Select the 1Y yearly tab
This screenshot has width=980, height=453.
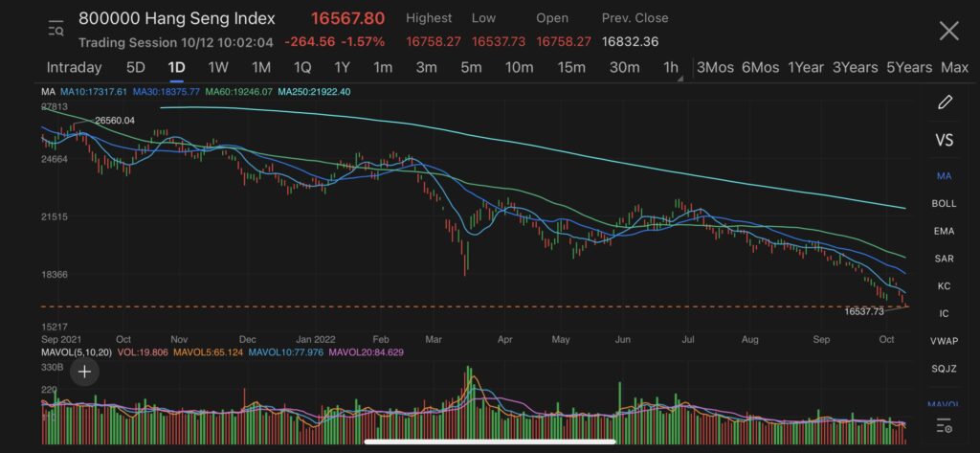click(342, 68)
